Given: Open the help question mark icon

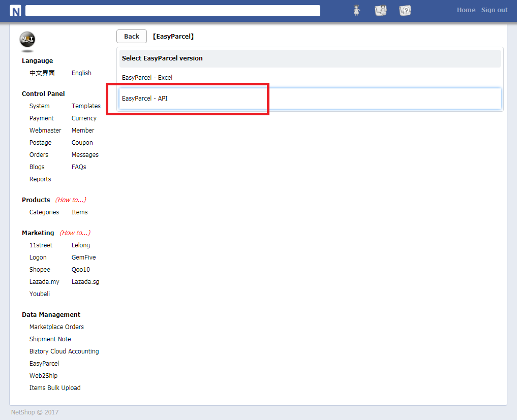Looking at the screenshot, I should pos(405,11).
